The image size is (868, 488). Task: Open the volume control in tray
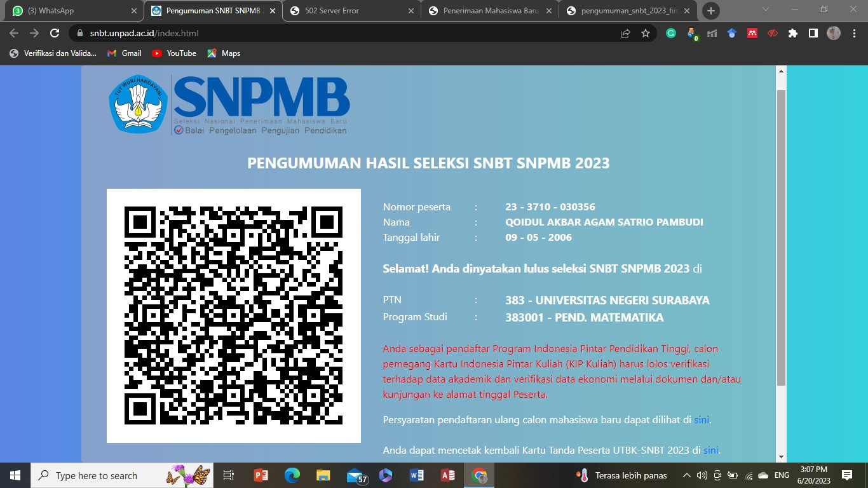702,475
